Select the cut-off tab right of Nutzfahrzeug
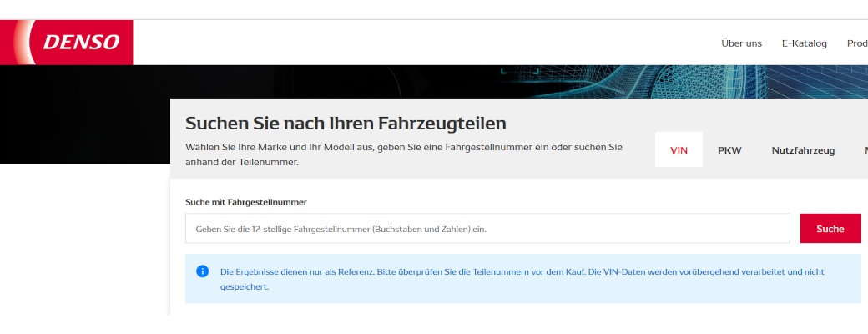The image size is (868, 334). pos(864,150)
